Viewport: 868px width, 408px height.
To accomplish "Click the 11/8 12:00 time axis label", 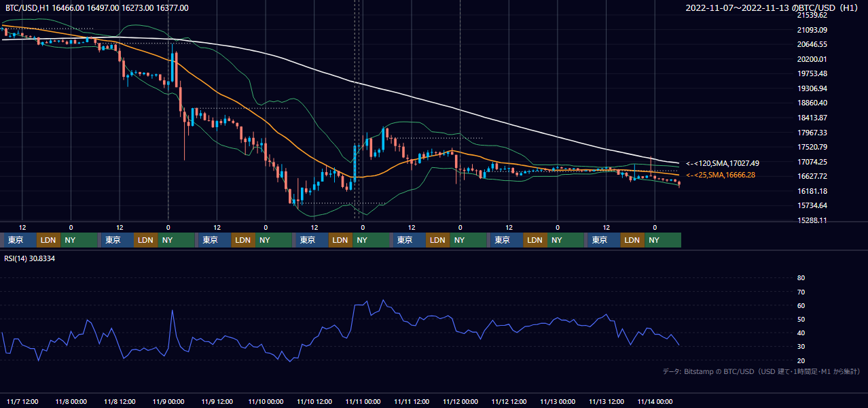I will 119,401.
